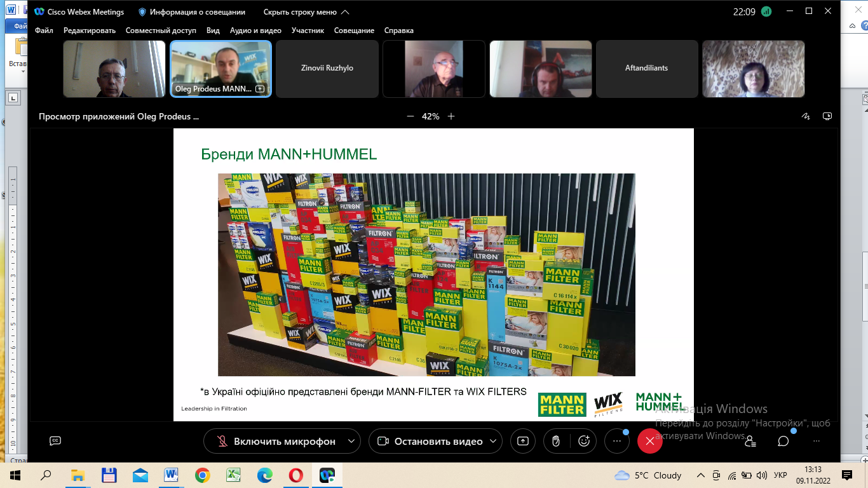Image resolution: width=868 pixels, height=488 pixels.
Task: Raise hand with the hand icon
Action: coord(556,442)
